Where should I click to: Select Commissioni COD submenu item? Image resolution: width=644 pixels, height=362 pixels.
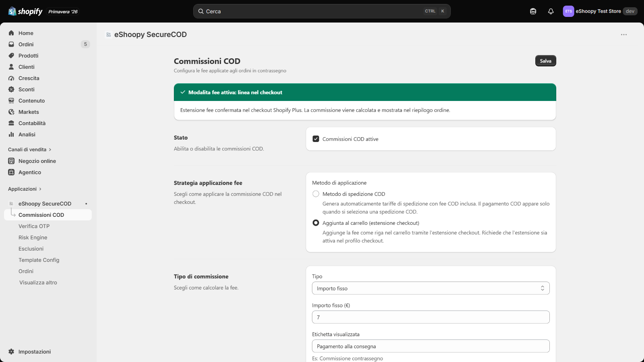pos(48,215)
